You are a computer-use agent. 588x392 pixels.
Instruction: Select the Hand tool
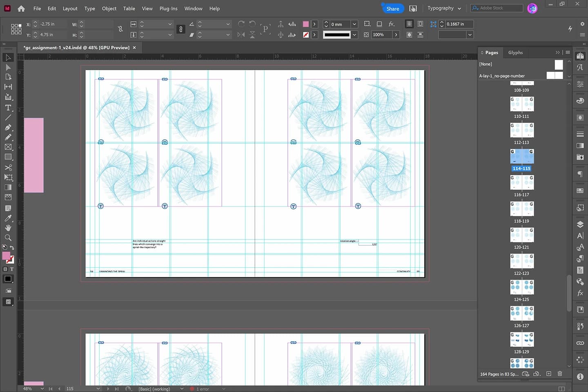[8, 228]
